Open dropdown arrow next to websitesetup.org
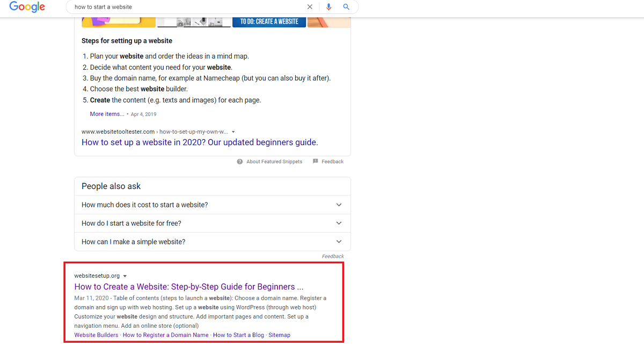The height and width of the screenshot is (347, 644). tap(125, 276)
